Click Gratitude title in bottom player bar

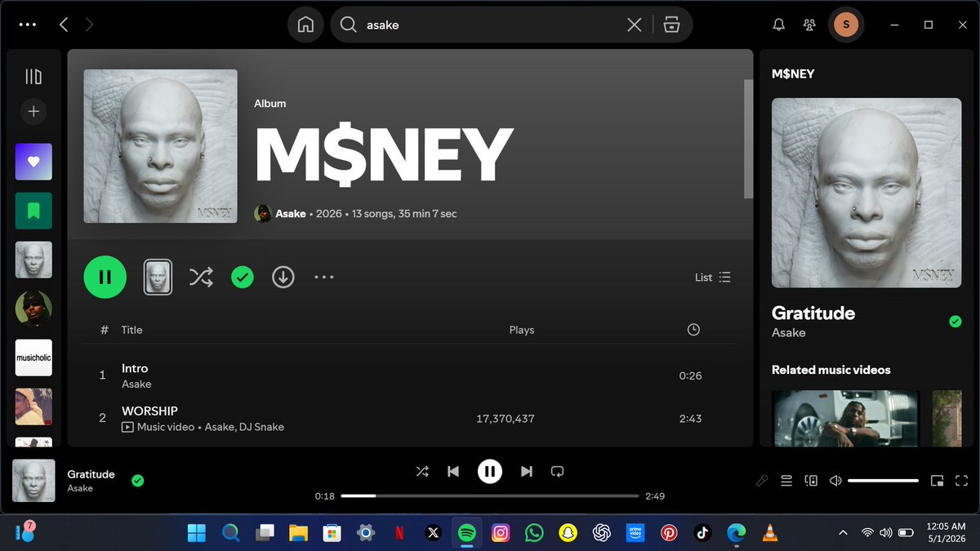pyautogui.click(x=91, y=474)
